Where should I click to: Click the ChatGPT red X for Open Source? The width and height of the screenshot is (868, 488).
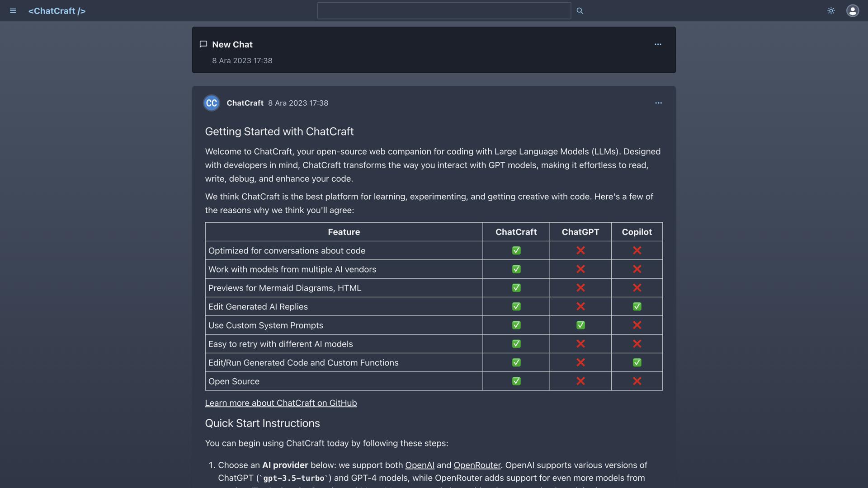[580, 381]
